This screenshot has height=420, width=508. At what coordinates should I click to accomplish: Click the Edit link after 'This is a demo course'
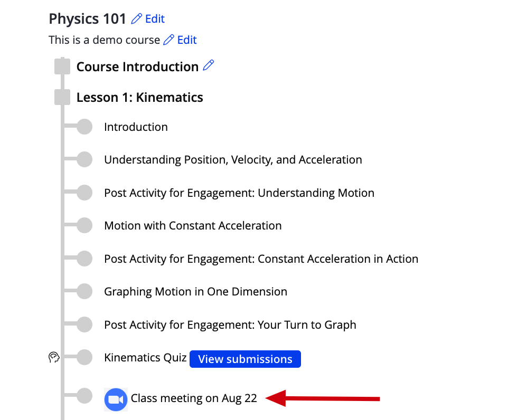pyautogui.click(x=187, y=40)
